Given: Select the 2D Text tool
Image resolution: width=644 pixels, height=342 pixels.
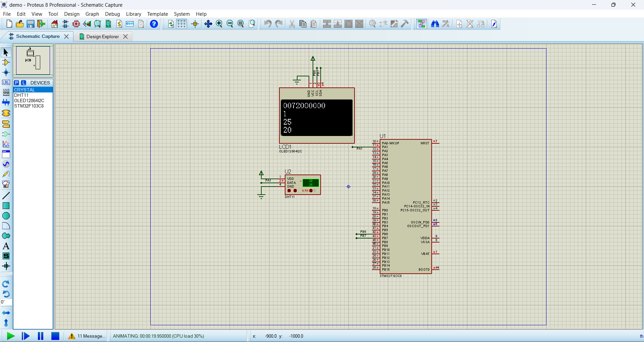Looking at the screenshot, I should coord(6,246).
